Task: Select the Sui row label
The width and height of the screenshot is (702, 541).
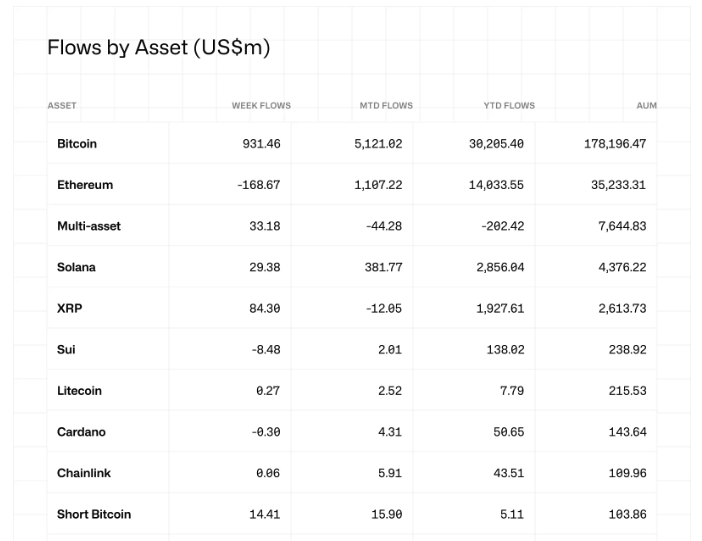Action: pyautogui.click(x=66, y=350)
